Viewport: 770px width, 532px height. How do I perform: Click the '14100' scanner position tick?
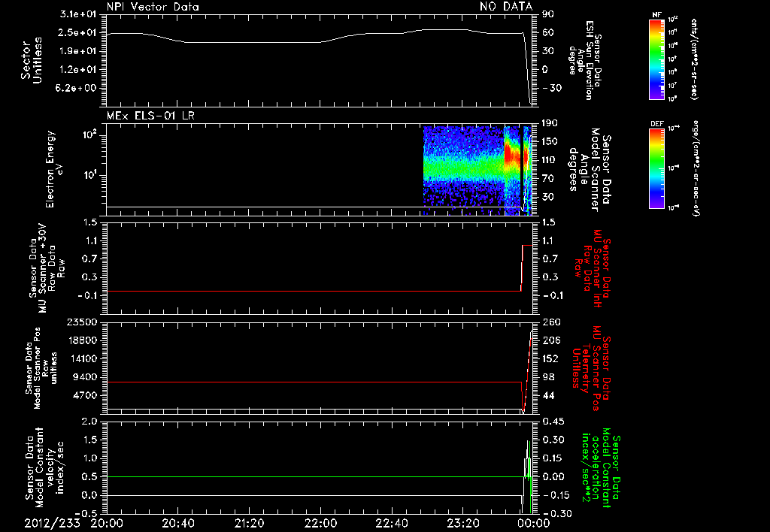tap(83, 358)
